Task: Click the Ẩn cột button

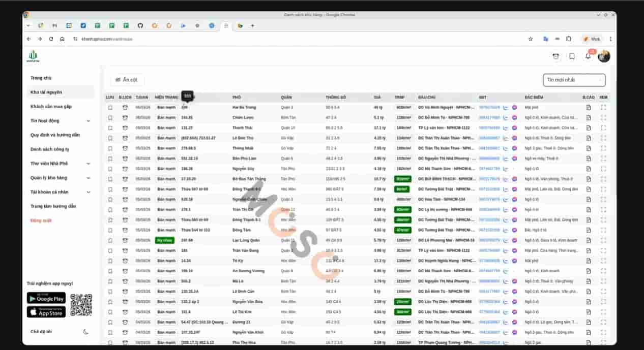Action: click(x=127, y=80)
